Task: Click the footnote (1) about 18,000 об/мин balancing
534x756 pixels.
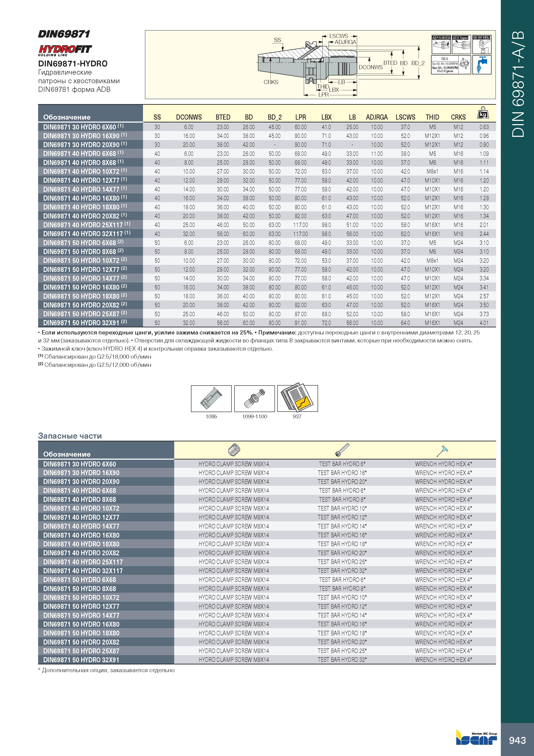Action: click(95, 357)
